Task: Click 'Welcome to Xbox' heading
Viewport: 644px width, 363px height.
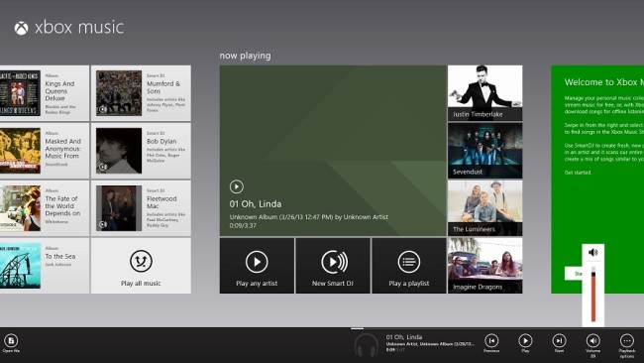Action: pos(603,82)
